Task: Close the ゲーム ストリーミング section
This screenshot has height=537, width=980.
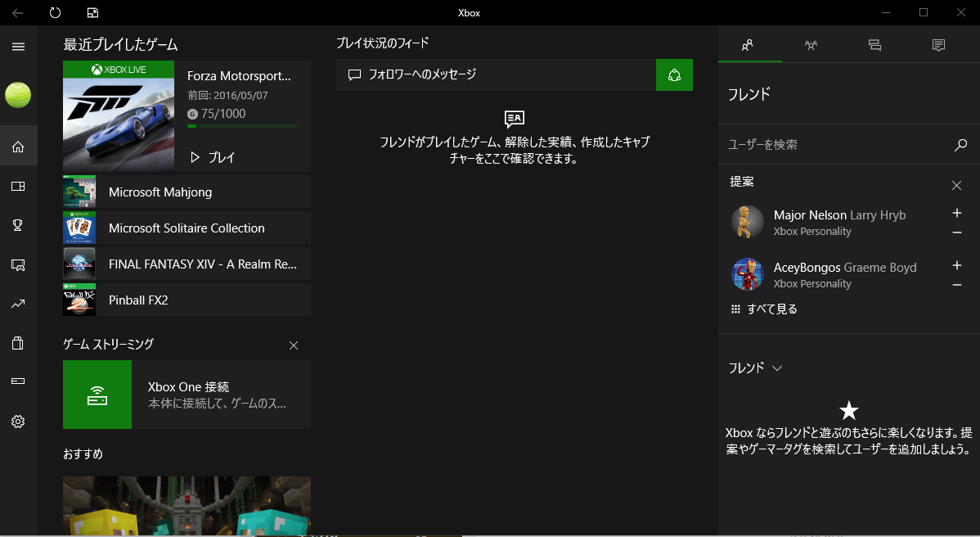Action: point(294,345)
